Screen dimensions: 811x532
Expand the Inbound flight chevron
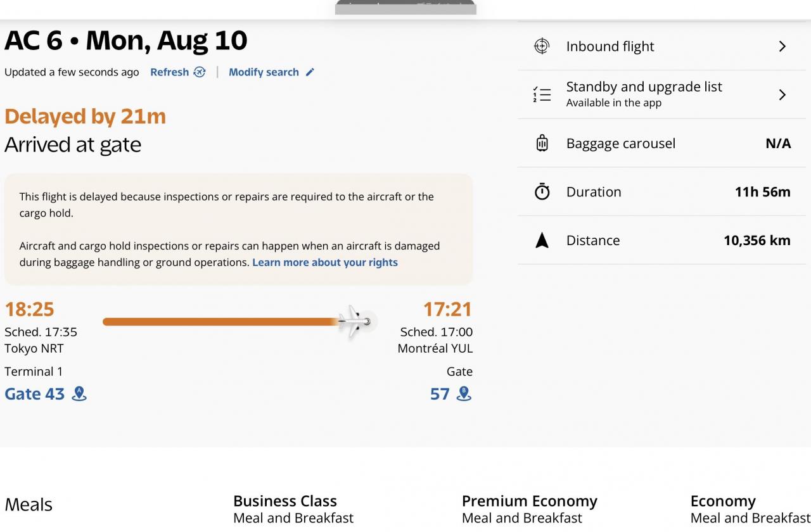782,46
